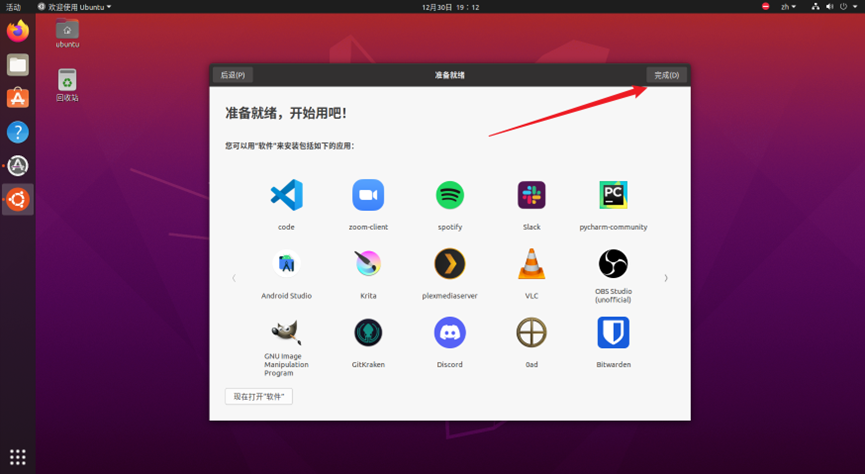Click the 现在打开"软件" button

259,396
